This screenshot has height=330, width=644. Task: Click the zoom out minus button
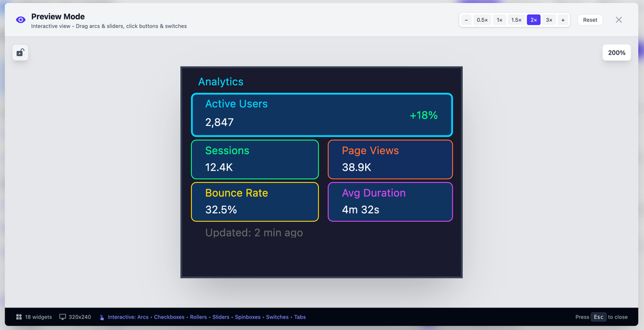pyautogui.click(x=466, y=20)
